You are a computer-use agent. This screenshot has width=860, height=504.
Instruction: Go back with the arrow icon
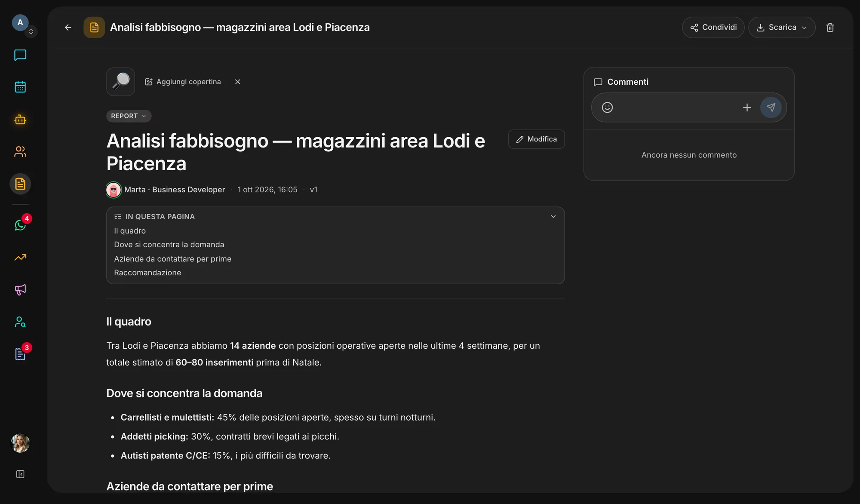(68, 27)
